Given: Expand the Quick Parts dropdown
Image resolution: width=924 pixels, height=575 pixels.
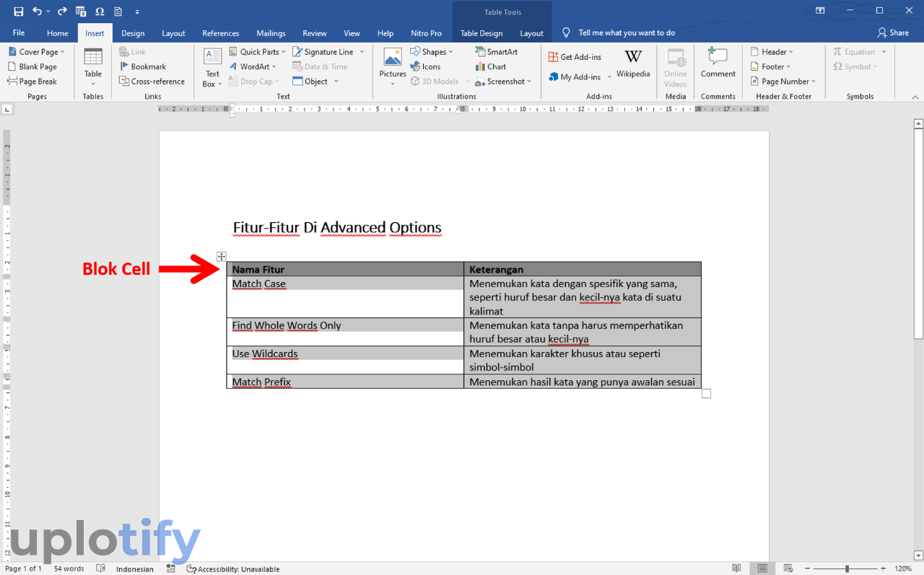Looking at the screenshot, I should click(258, 52).
